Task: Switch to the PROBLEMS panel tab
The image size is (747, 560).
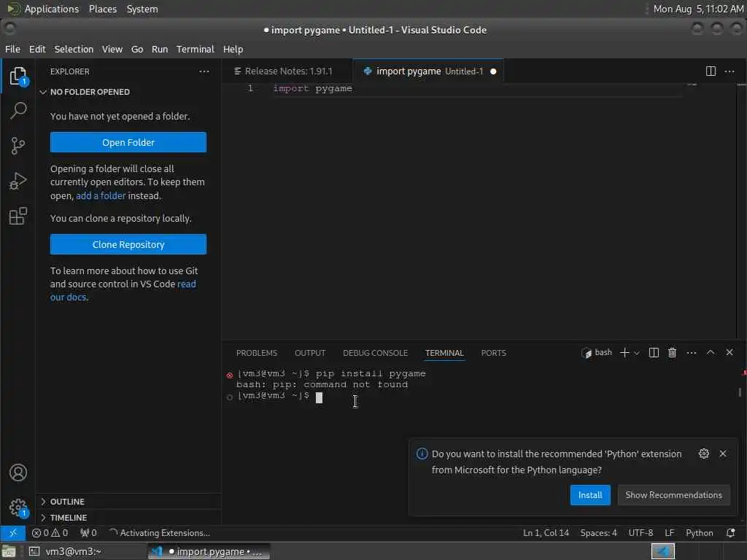Action: [x=257, y=353]
